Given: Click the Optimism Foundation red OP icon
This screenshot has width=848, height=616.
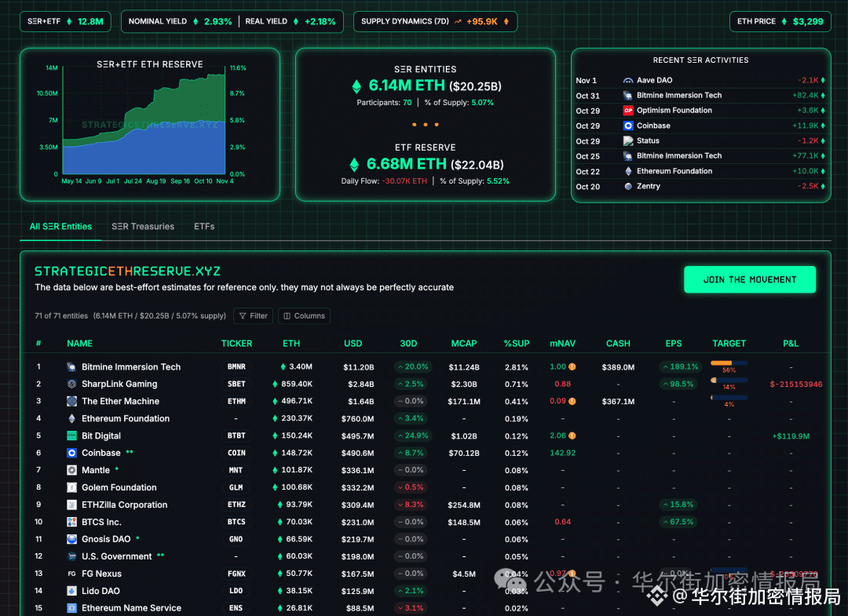Looking at the screenshot, I should coord(628,111).
